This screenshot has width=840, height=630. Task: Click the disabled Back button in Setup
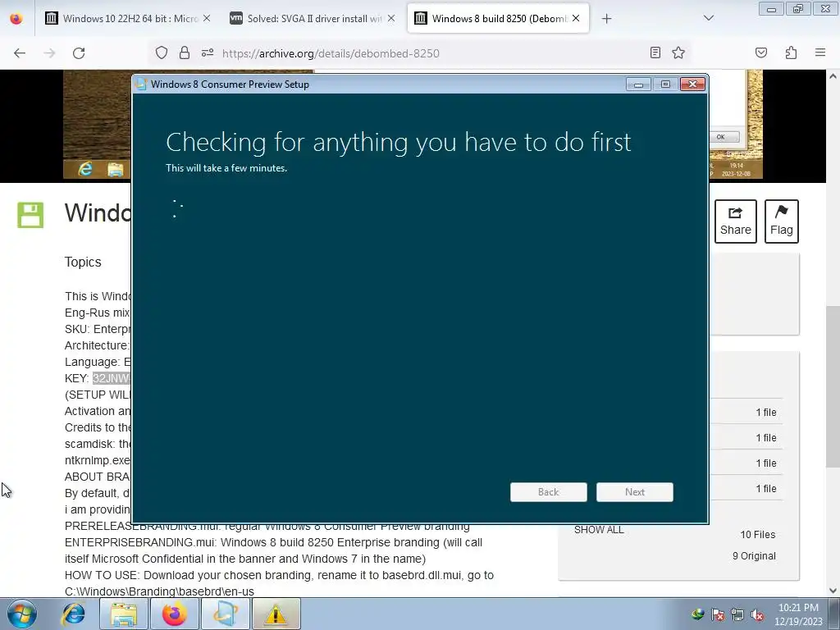point(549,492)
